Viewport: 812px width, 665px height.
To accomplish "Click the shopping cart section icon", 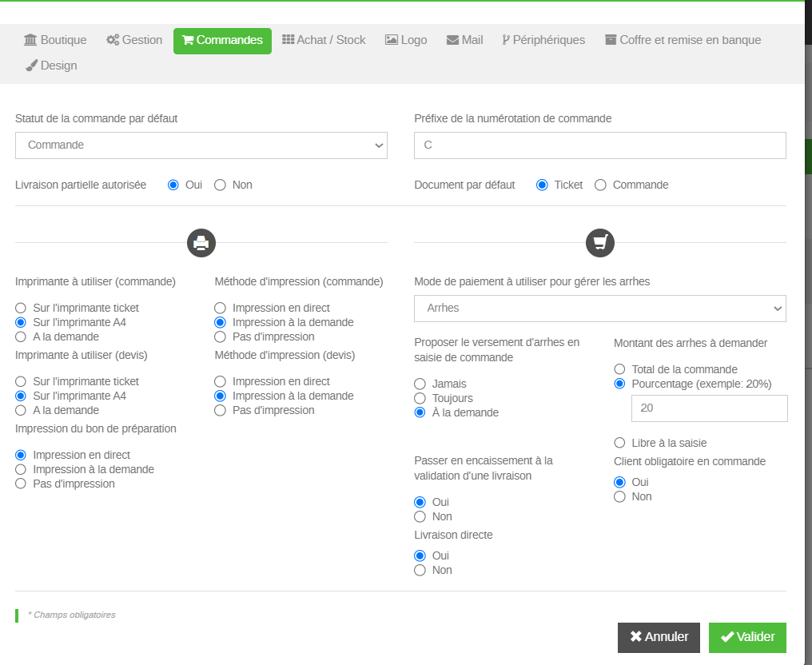I will coord(600,242).
